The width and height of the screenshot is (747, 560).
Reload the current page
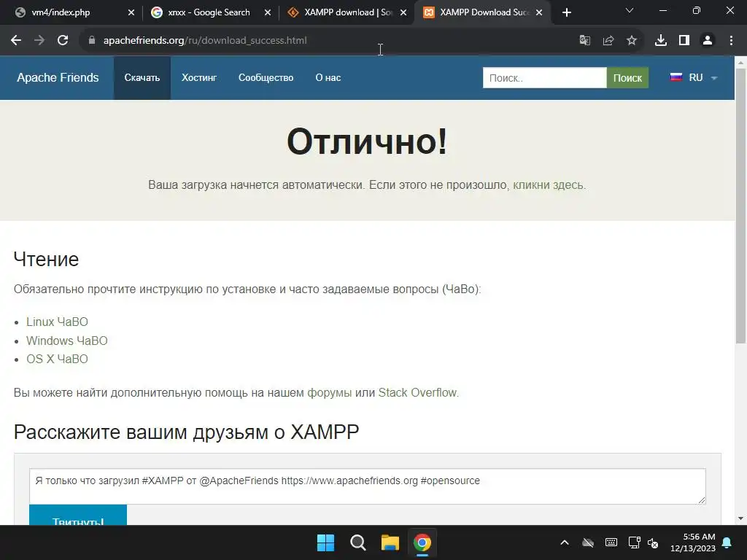pyautogui.click(x=63, y=41)
